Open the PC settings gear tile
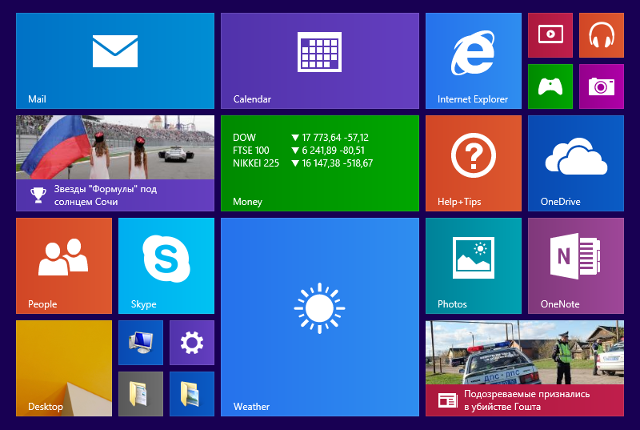640x430 pixels. tap(192, 342)
